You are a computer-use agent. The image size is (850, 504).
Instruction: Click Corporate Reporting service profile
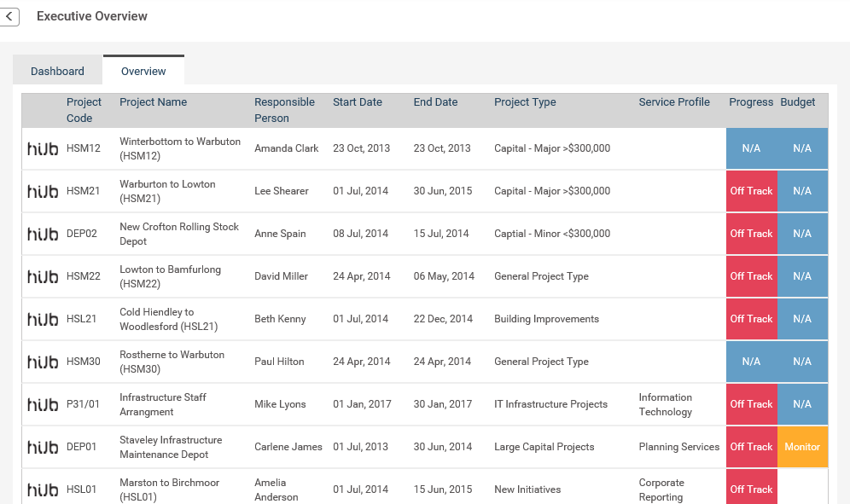(661, 490)
